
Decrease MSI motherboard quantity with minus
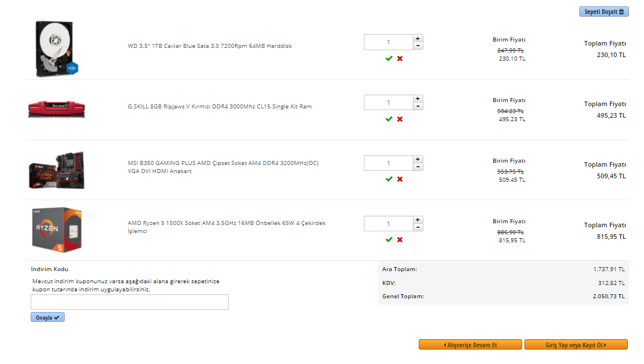pyautogui.click(x=418, y=167)
